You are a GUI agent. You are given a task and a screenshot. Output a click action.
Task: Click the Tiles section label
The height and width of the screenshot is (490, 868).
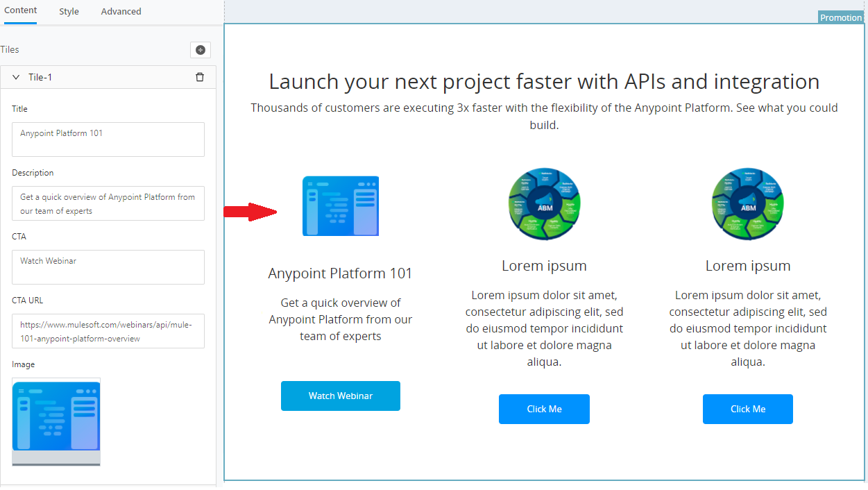(10, 50)
